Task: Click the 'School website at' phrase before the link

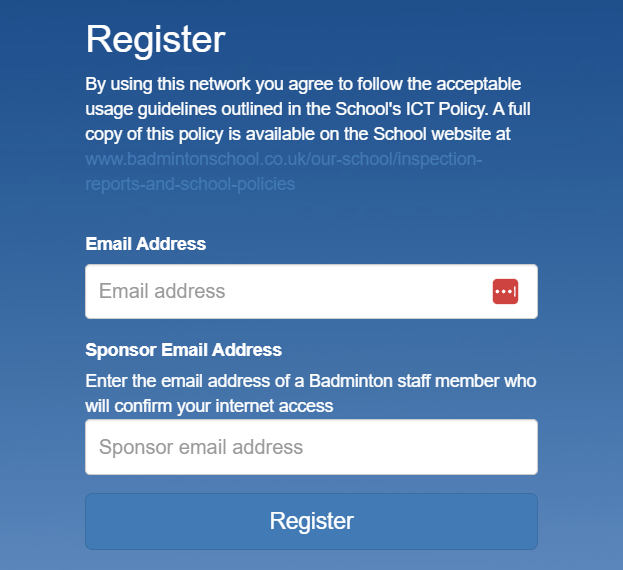Action: 442,134
